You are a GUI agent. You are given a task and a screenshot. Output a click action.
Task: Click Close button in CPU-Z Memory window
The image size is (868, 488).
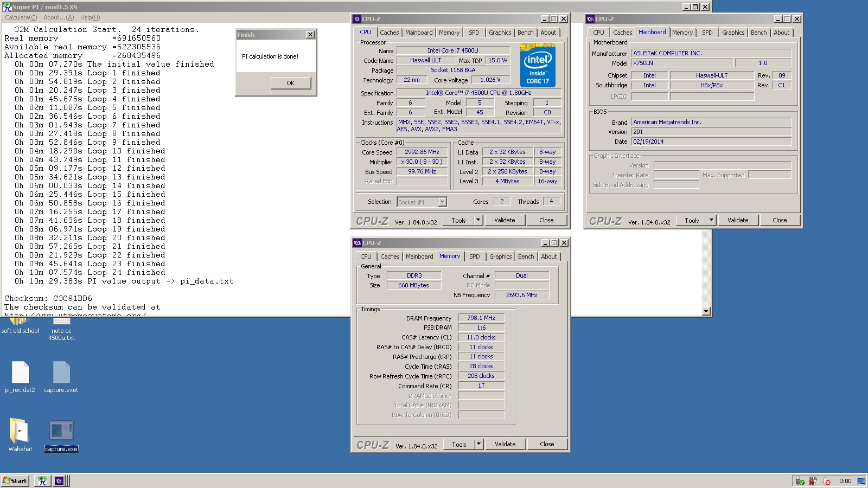[547, 444]
